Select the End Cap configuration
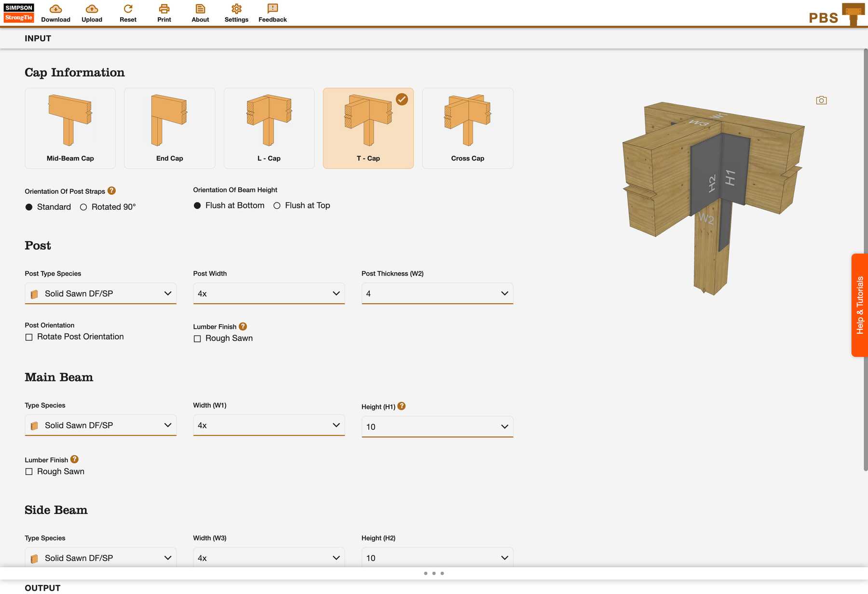 (169, 128)
